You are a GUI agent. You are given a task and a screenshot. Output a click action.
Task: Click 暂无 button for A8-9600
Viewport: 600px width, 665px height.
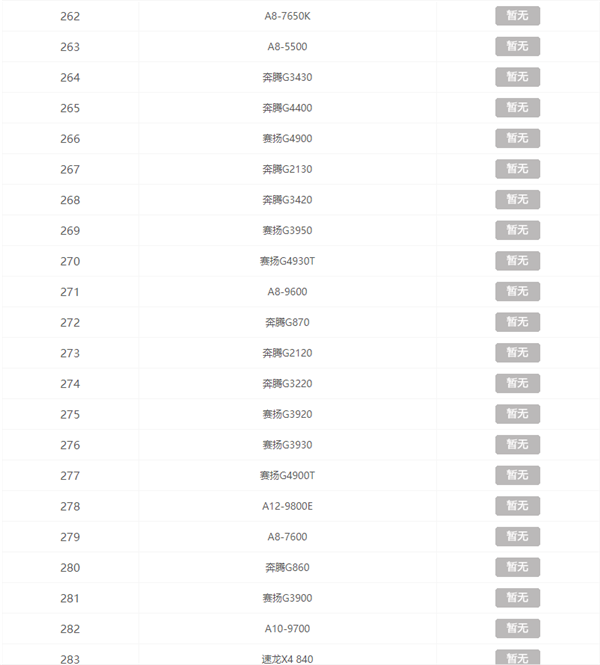point(517,291)
